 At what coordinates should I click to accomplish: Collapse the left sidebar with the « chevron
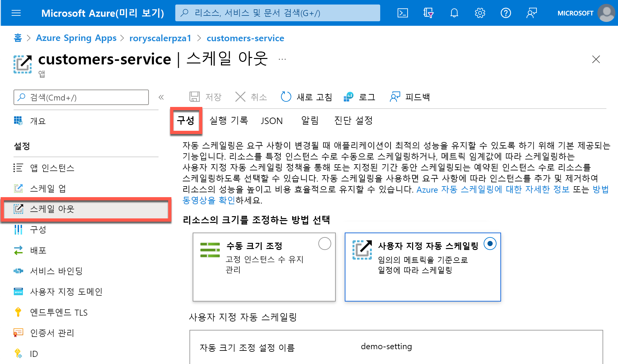[161, 97]
